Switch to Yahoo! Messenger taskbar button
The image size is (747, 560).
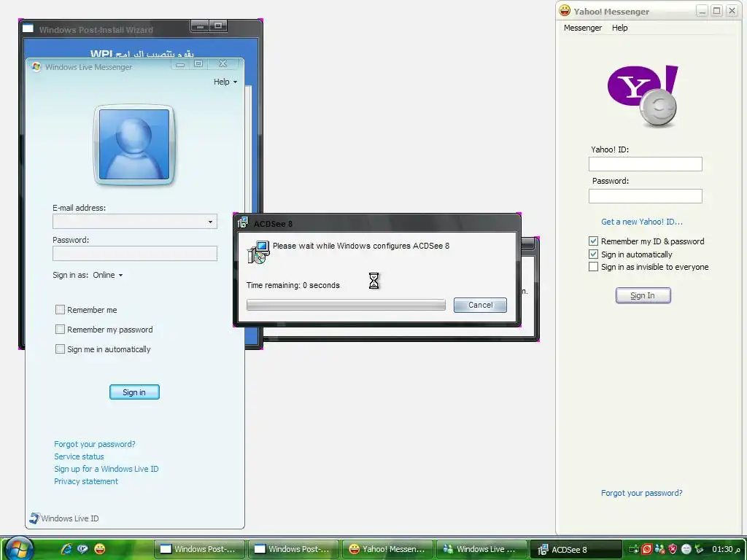388,549
